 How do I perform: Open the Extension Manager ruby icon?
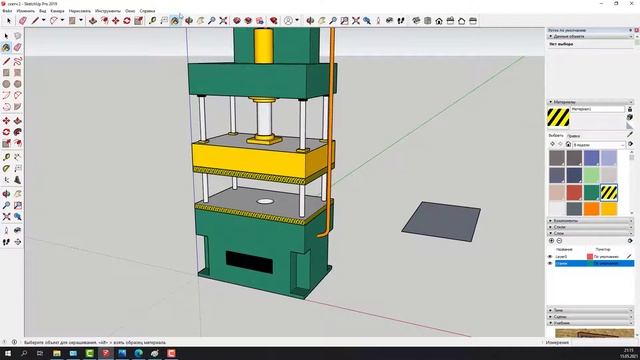pyautogui.click(x=273, y=20)
